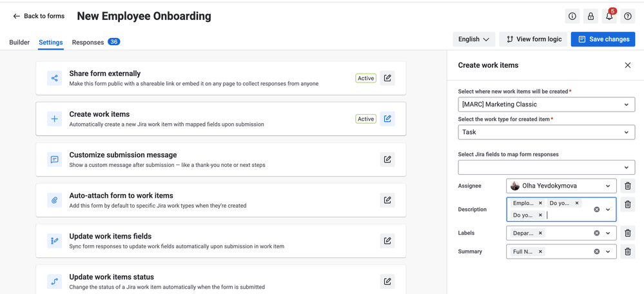The image size is (644, 294).
Task: Open the project dropdown showing Marketing Classic
Action: tap(546, 104)
